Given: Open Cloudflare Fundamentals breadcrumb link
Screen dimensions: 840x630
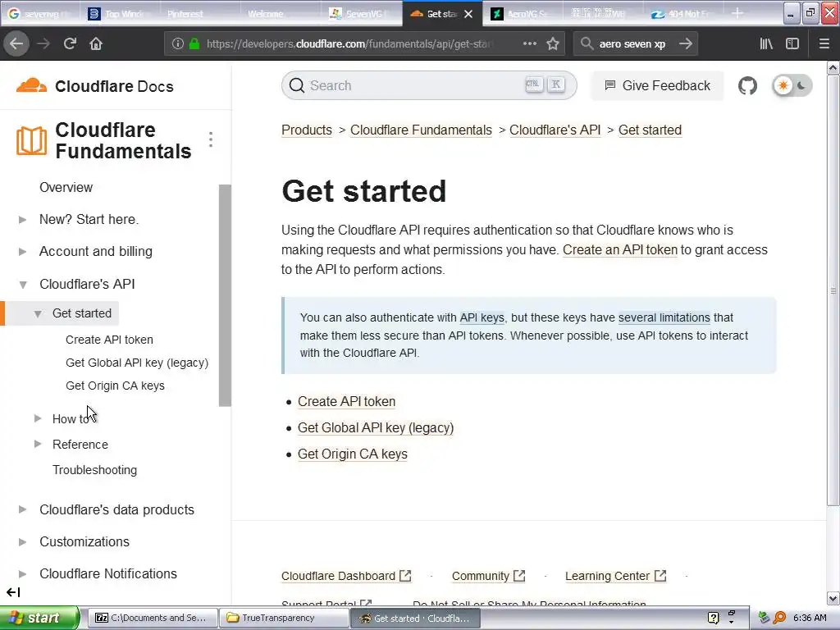Looking at the screenshot, I should coord(421,130).
